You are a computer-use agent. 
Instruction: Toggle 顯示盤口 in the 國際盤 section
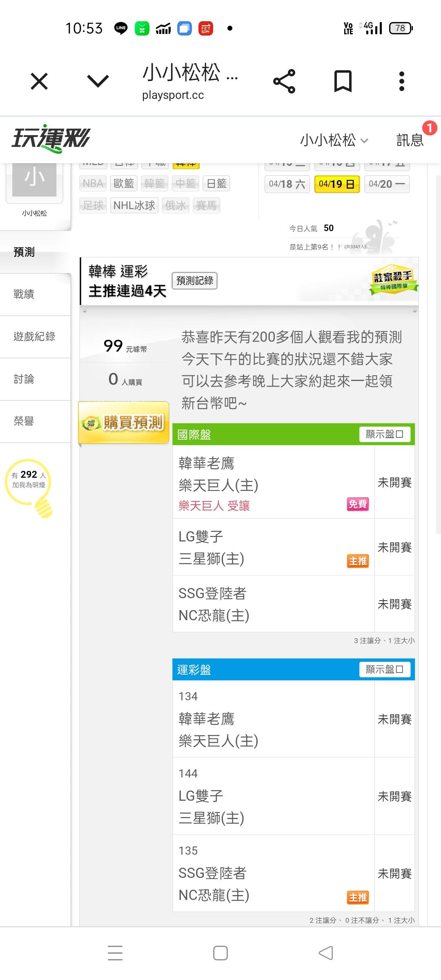pos(384,434)
